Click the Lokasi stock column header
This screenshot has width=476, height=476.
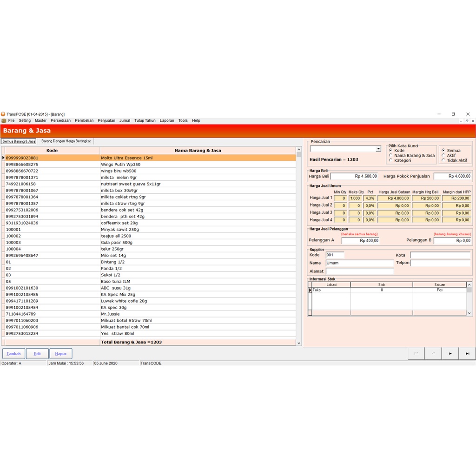coord(331,285)
